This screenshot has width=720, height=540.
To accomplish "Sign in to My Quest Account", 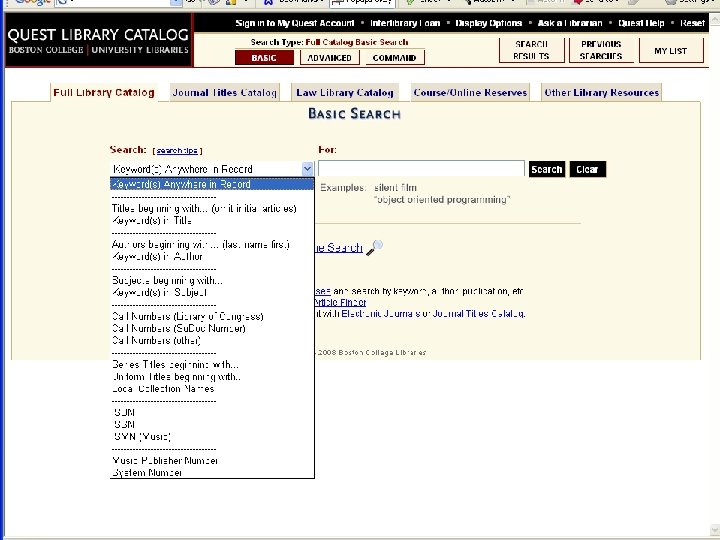I will [x=295, y=23].
